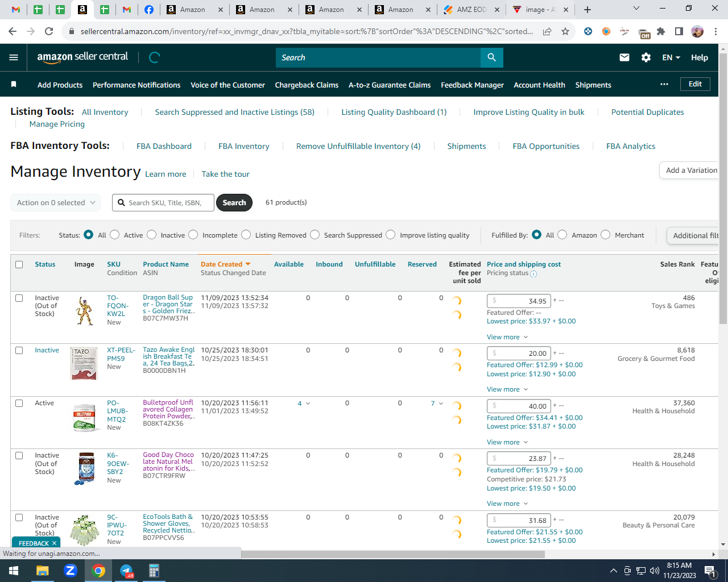Check the Dragon Ball Super row checkbox
Viewport: 728px width, 582px height.
[19, 298]
